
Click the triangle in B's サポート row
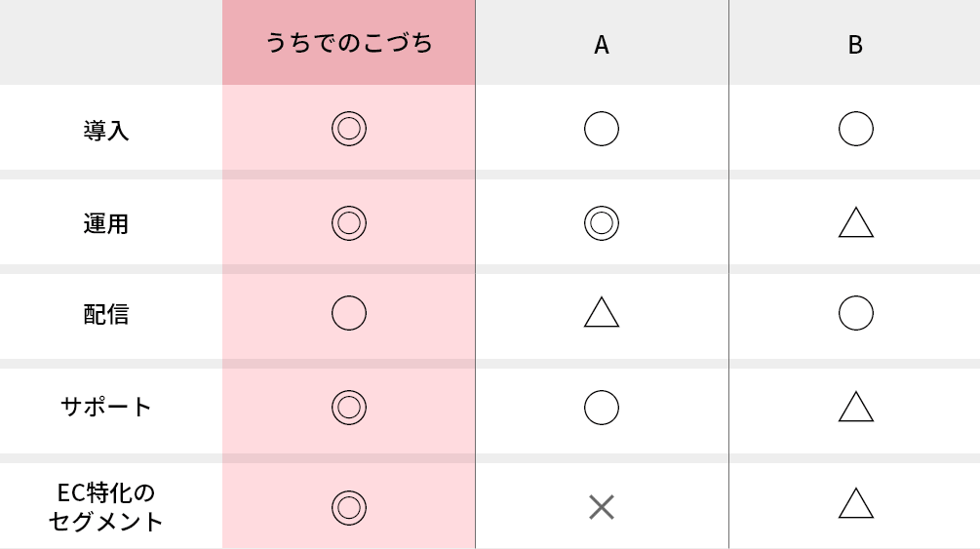pos(855,407)
